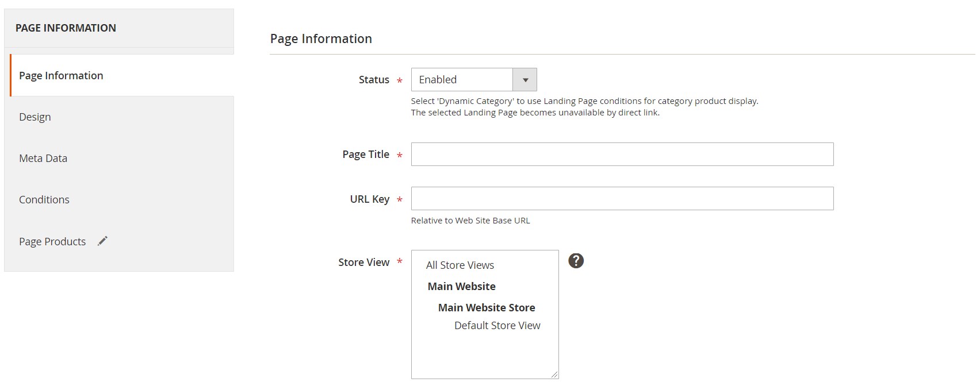This screenshot has height=386, width=980.
Task: Click the Dynamic Category hint text
Action: [x=585, y=101]
